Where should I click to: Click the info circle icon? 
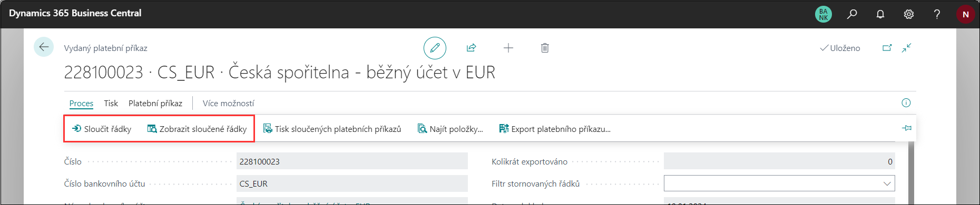(906, 102)
